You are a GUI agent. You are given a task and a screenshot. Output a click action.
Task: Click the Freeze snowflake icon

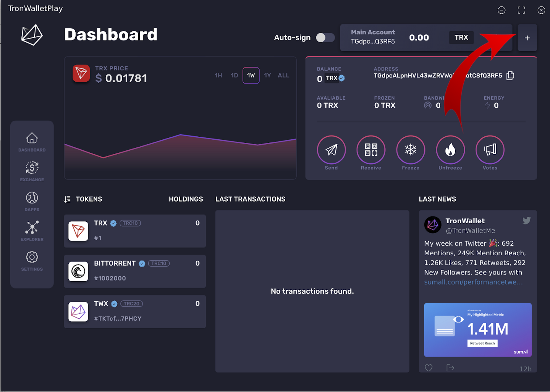click(411, 150)
